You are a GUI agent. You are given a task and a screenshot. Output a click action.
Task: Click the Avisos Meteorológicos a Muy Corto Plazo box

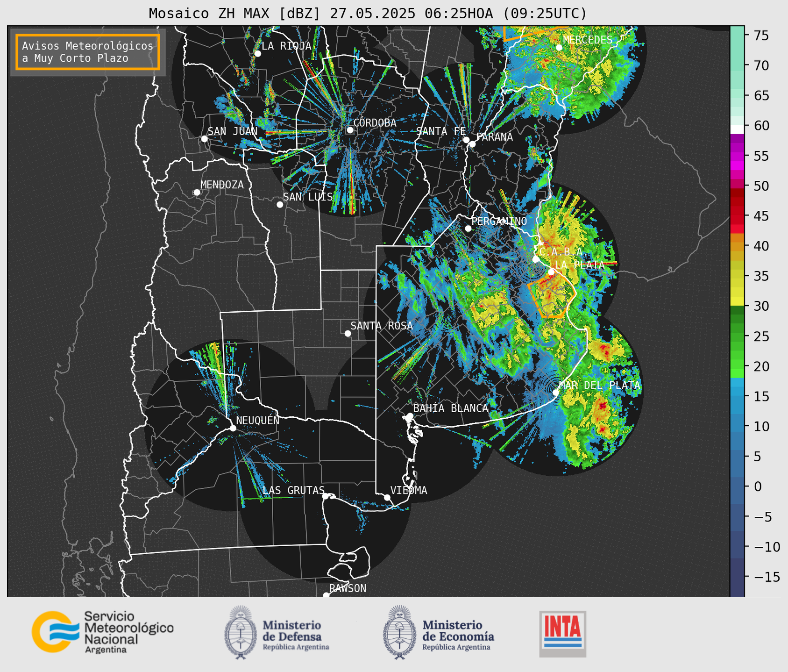(x=88, y=52)
